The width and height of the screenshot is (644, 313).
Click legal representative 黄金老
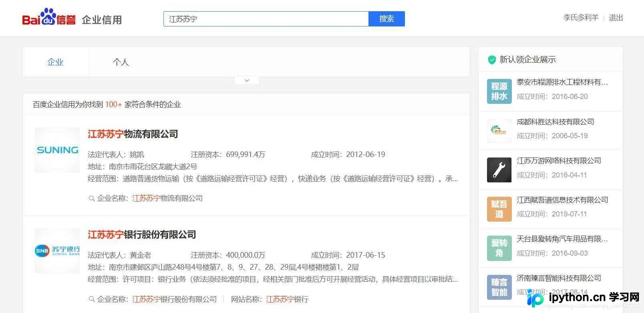coord(141,255)
